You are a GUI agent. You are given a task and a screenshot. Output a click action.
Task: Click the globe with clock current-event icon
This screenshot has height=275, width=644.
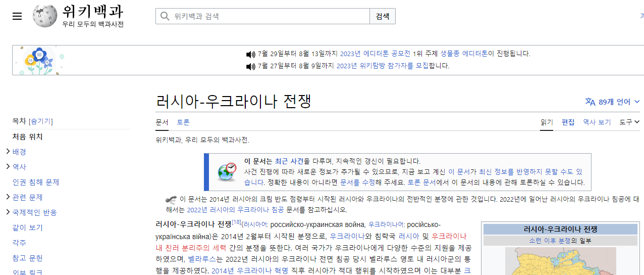[227, 172]
